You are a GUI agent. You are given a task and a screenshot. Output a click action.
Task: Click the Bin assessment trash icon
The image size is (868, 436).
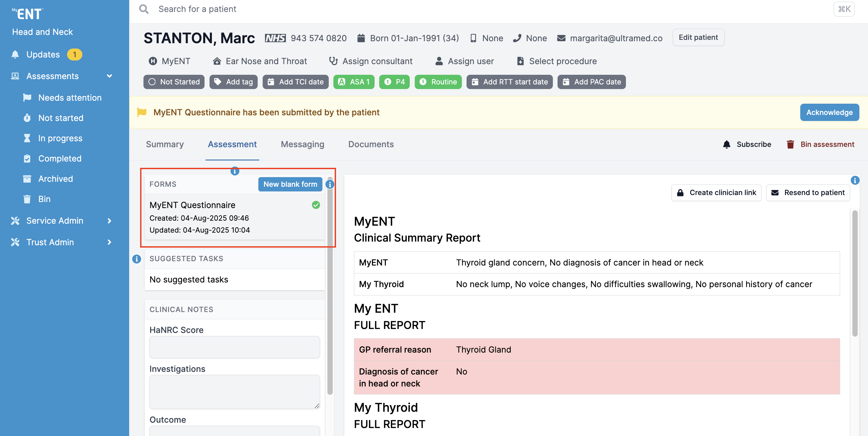[790, 144]
